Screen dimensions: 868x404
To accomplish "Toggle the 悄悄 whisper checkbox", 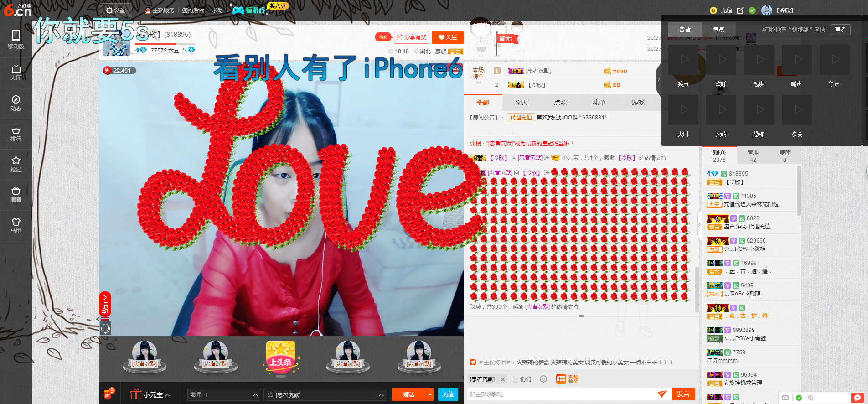I will pyautogui.click(x=516, y=379).
